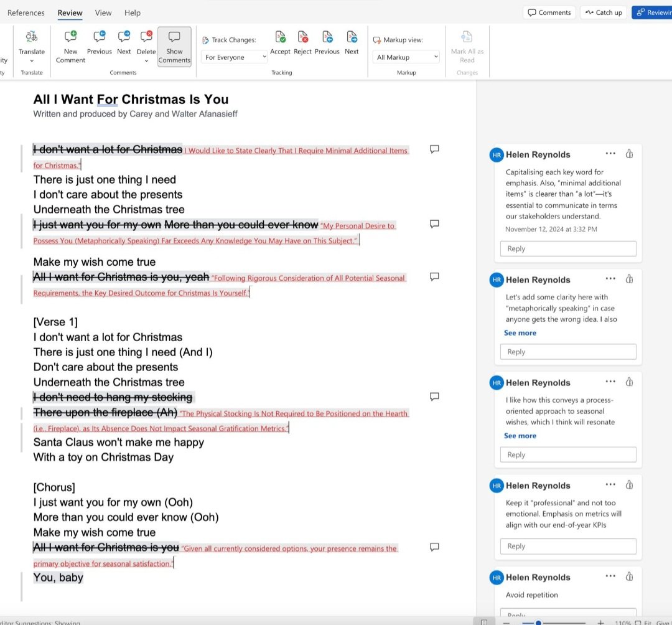Go to Next comment
This screenshot has height=625, width=672.
[x=124, y=42]
